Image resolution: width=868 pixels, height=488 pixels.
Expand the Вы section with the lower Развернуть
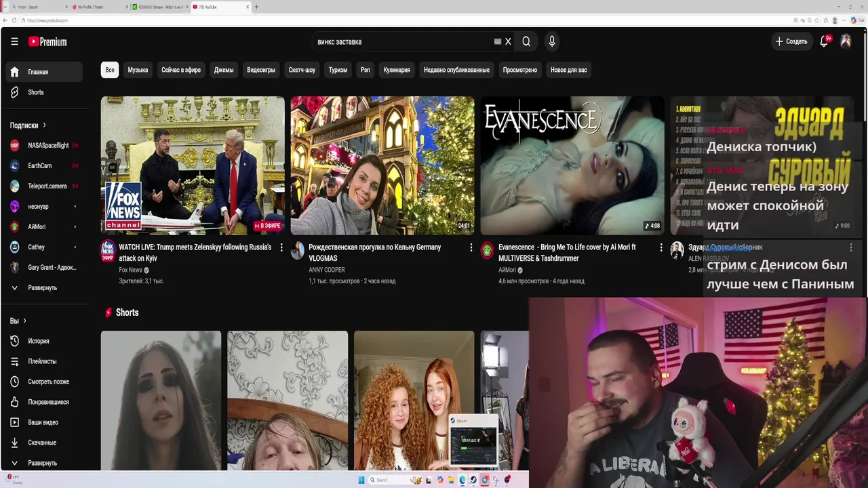(x=44, y=463)
